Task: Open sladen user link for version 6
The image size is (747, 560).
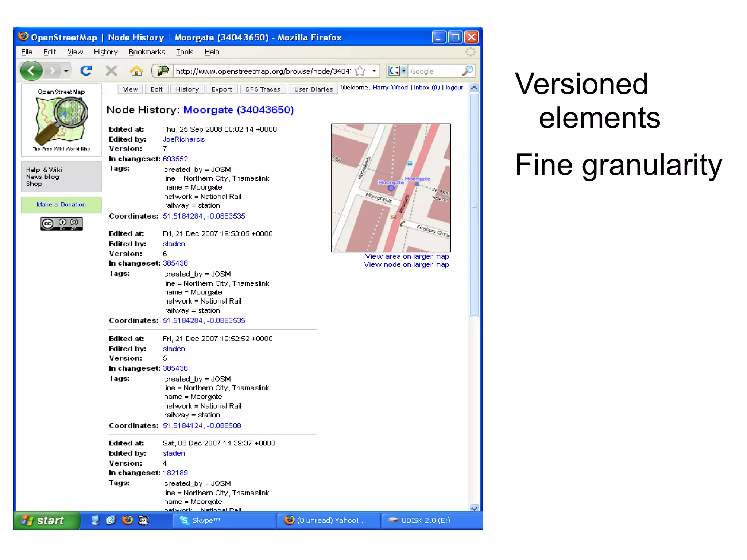Action: click(x=174, y=244)
